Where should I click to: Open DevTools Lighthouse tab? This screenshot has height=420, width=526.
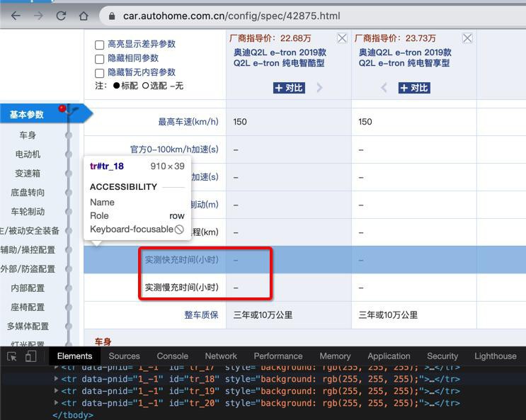click(496, 356)
